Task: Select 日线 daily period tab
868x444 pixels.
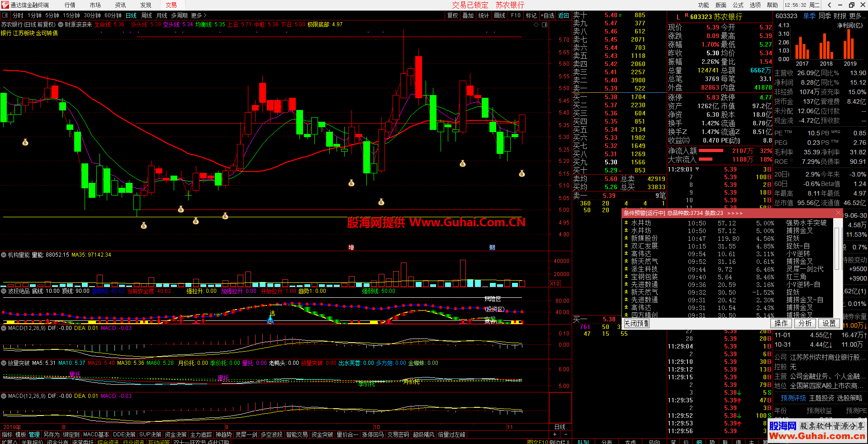Action: [x=131, y=15]
